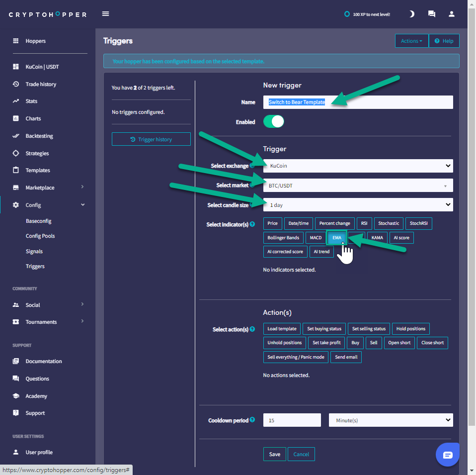
Task: Open the chat messages icon in header
Action: pyautogui.click(x=431, y=14)
